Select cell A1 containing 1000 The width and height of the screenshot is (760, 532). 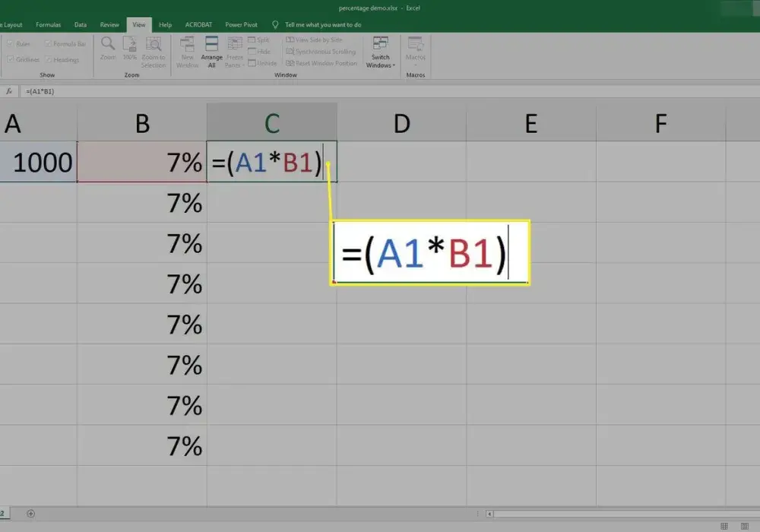(38, 162)
